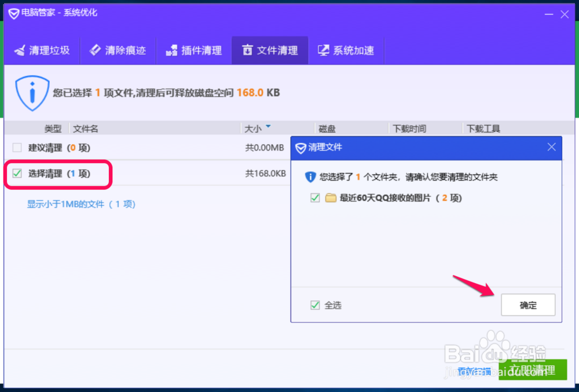Click the monitor icon on 系统加速 tab
The width and height of the screenshot is (579, 392).
(x=324, y=51)
